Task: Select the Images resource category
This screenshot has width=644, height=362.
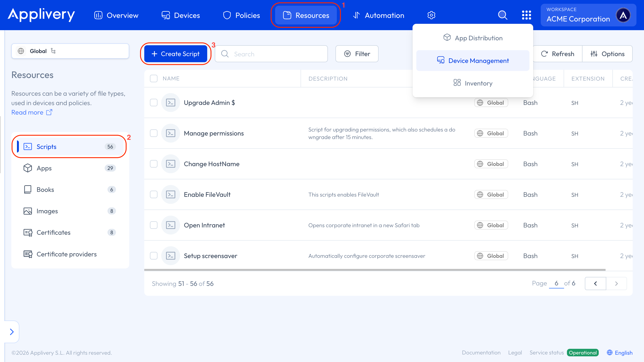Action: tap(47, 211)
